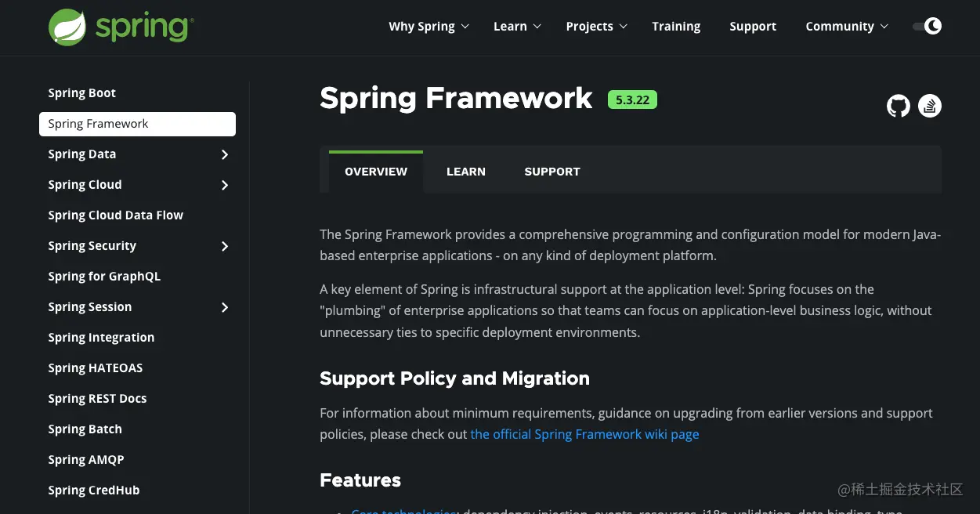This screenshot has height=514, width=980.
Task: Open Spring Batch project
Action: pos(85,429)
